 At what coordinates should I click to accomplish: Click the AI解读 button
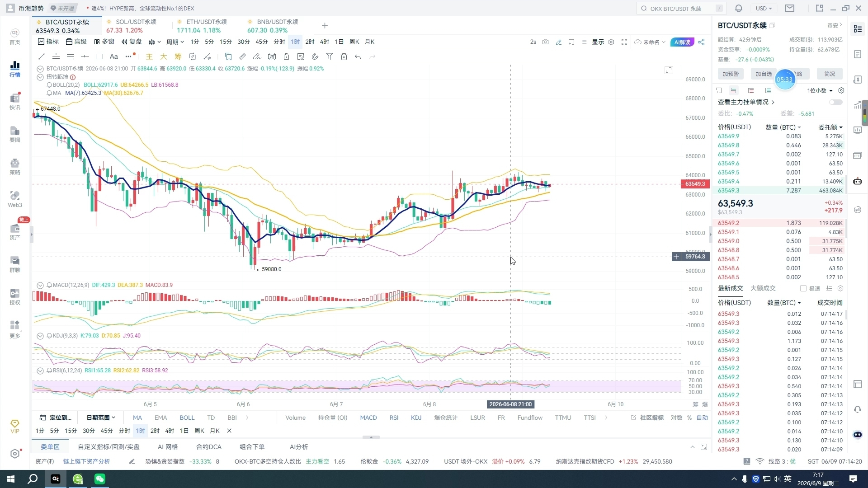pos(682,42)
